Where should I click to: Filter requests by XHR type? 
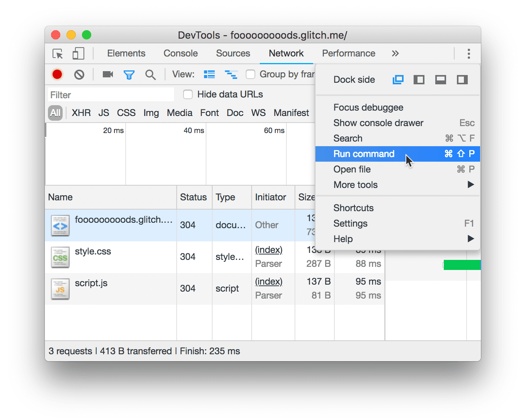click(81, 113)
